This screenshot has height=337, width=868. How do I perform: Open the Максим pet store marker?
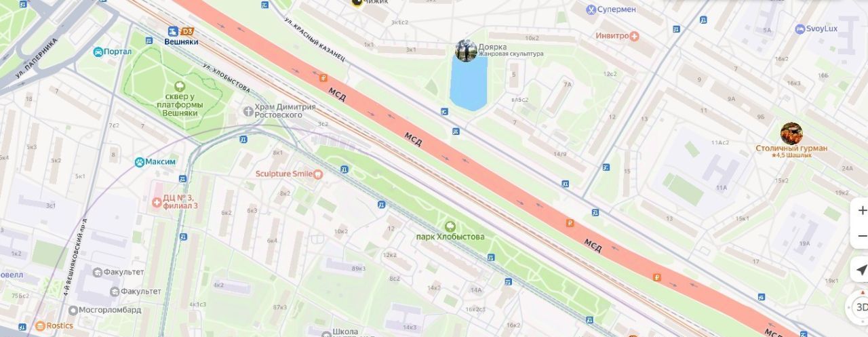tap(139, 162)
